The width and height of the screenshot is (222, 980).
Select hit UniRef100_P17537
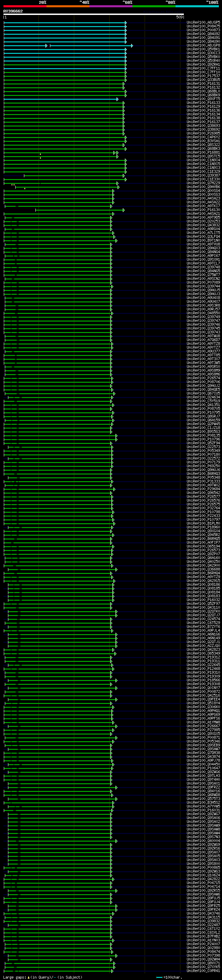[x=203, y=76]
